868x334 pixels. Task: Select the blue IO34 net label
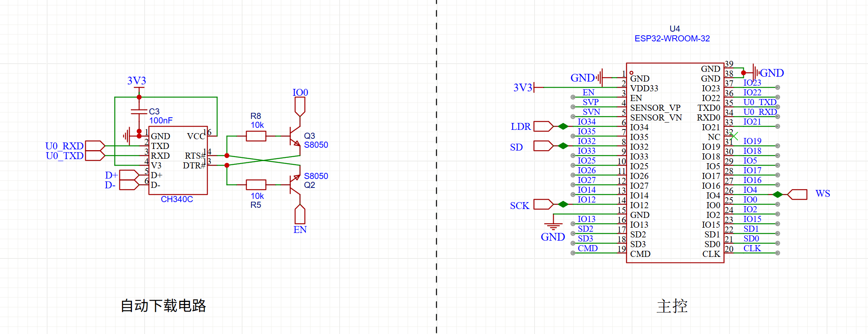[x=587, y=122]
